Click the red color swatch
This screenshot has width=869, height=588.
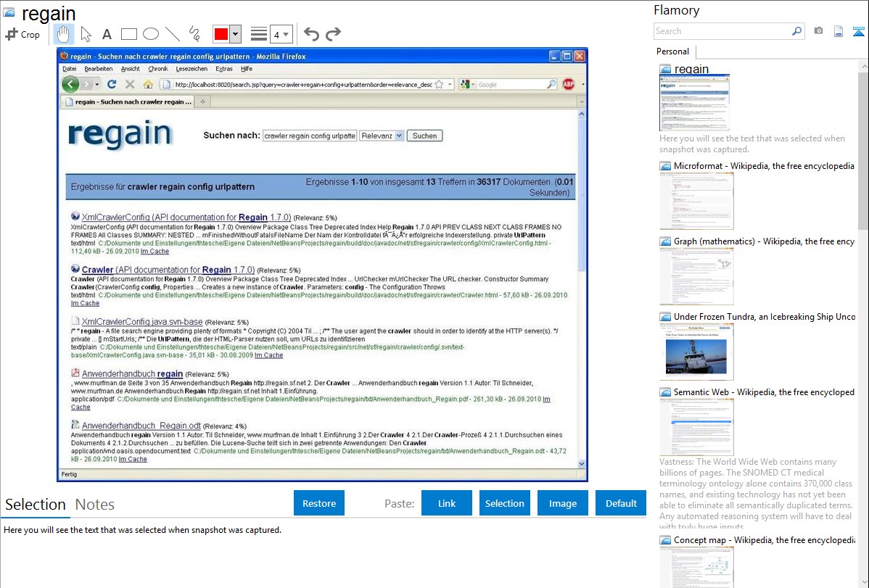(221, 34)
